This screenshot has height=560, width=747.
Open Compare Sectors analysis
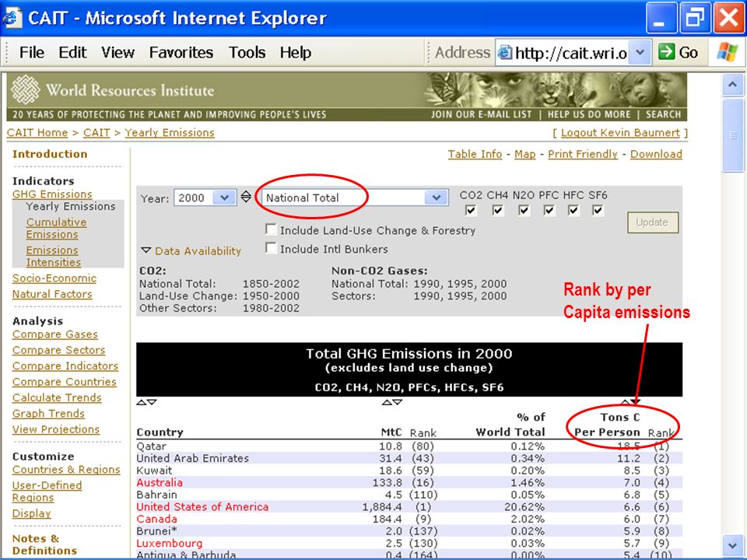coord(58,351)
